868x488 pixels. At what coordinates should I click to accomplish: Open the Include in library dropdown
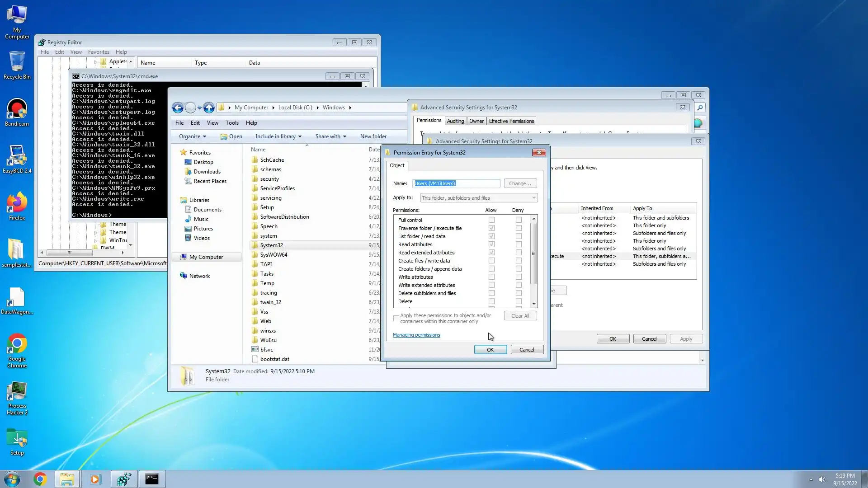tap(278, 136)
